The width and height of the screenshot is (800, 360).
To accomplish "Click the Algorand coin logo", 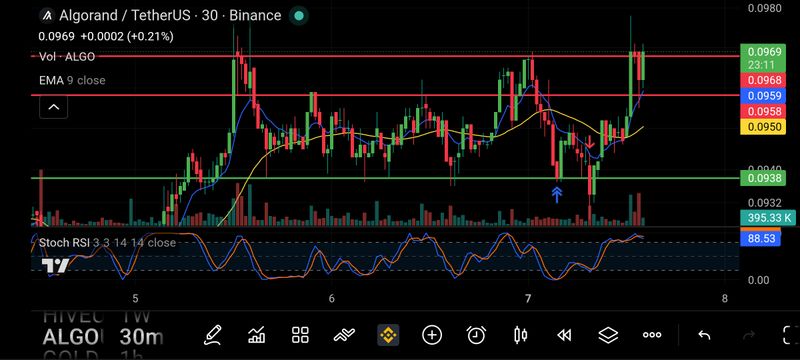I will coord(47,16).
